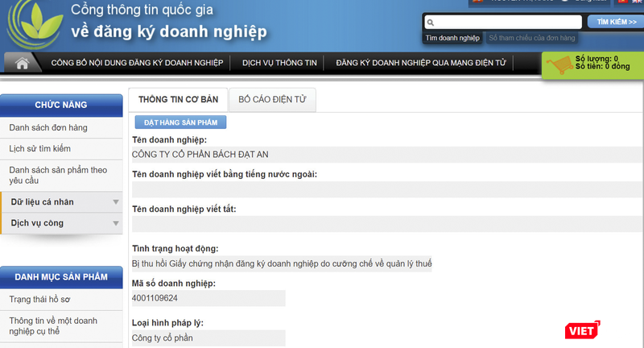
Task: Open the shopping cart icon
Action: (x=559, y=65)
